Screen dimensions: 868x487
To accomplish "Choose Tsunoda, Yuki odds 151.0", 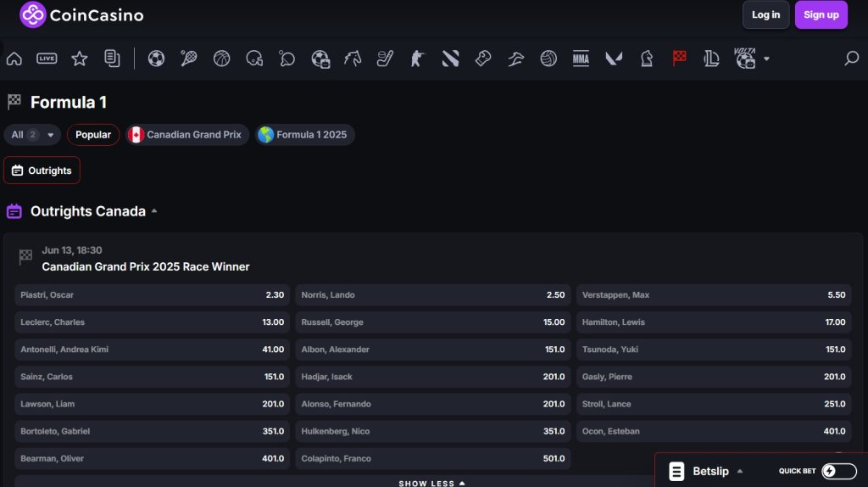I will coord(714,349).
